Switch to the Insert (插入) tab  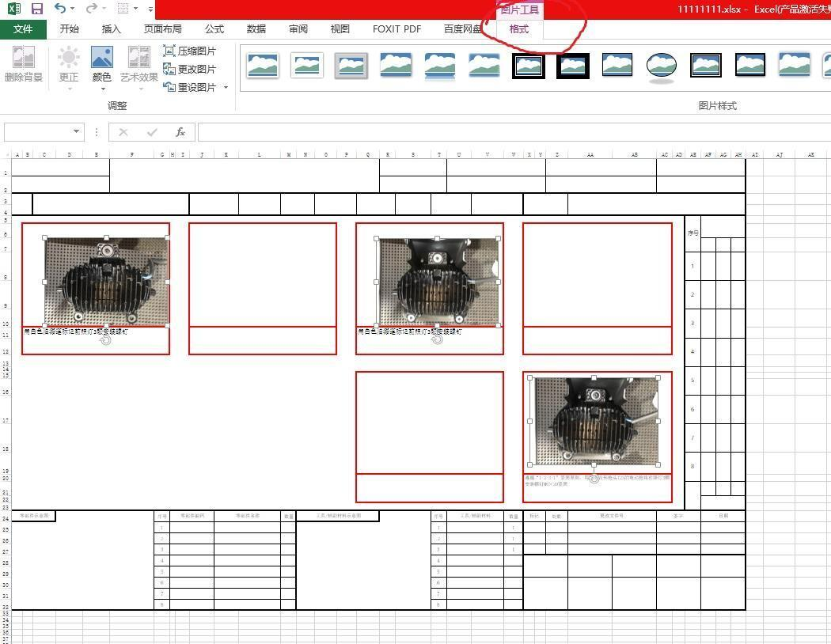[x=112, y=29]
